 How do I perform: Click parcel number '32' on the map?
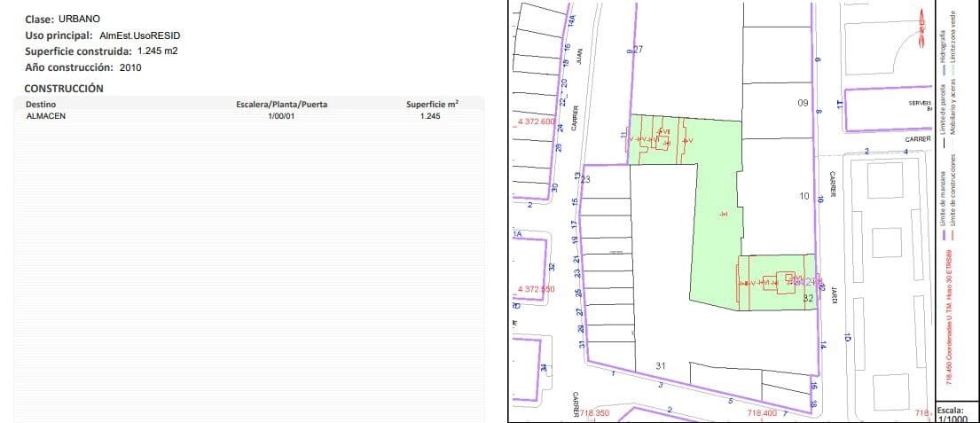pyautogui.click(x=808, y=299)
